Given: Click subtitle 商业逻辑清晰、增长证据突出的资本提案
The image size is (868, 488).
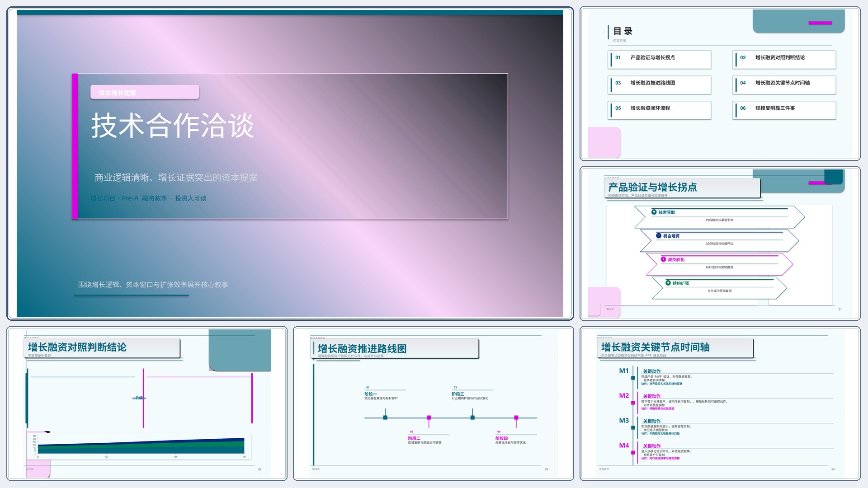Looking at the screenshot, I should coord(176,178).
